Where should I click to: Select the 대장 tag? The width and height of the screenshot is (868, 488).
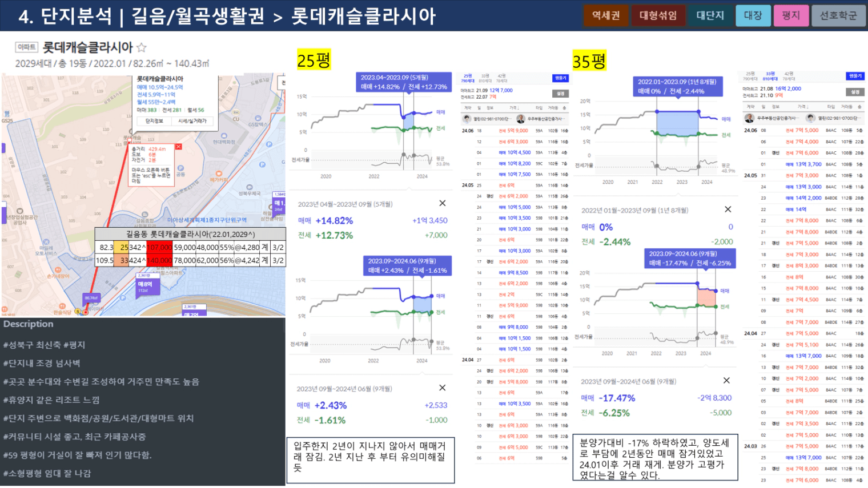753,15
